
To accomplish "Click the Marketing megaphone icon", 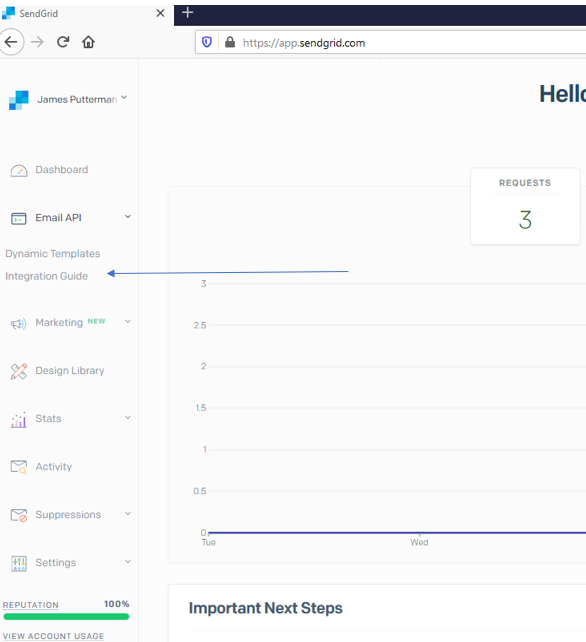I will point(18,324).
